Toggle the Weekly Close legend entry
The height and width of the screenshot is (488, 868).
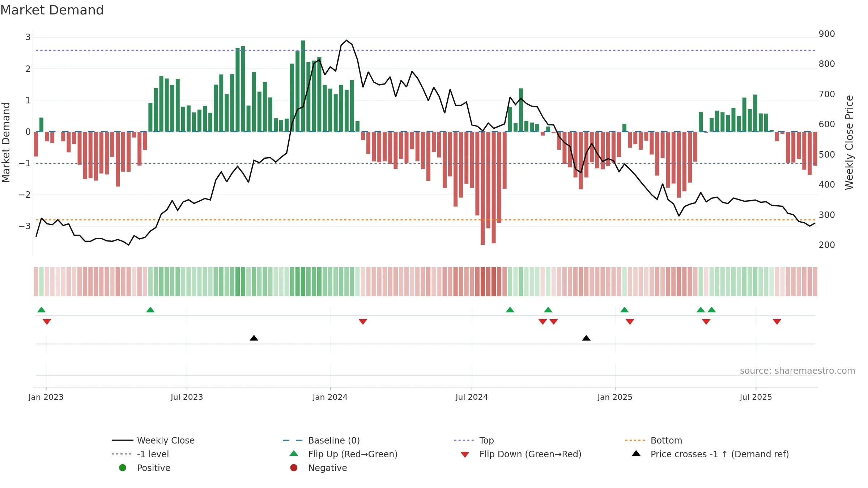[153, 440]
